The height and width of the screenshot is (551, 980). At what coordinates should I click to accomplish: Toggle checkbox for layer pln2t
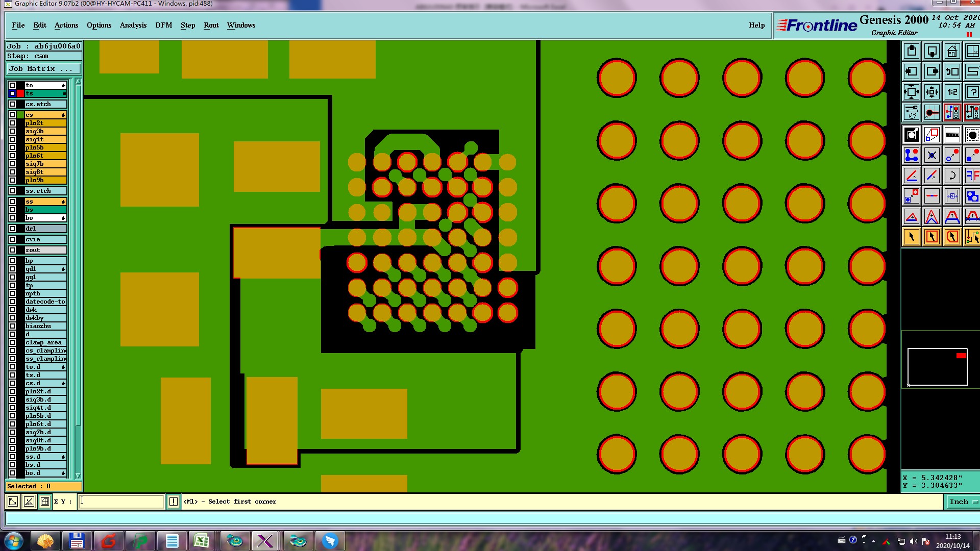(12, 123)
